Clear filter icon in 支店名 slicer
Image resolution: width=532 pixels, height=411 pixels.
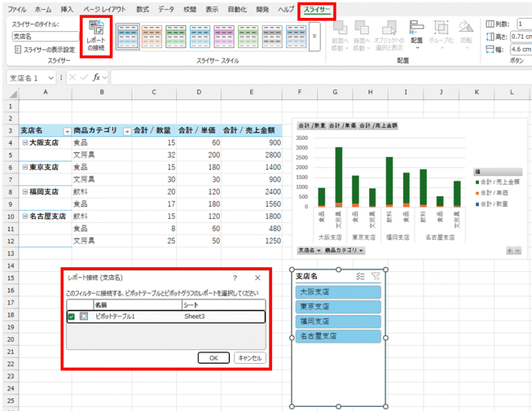pos(376,277)
